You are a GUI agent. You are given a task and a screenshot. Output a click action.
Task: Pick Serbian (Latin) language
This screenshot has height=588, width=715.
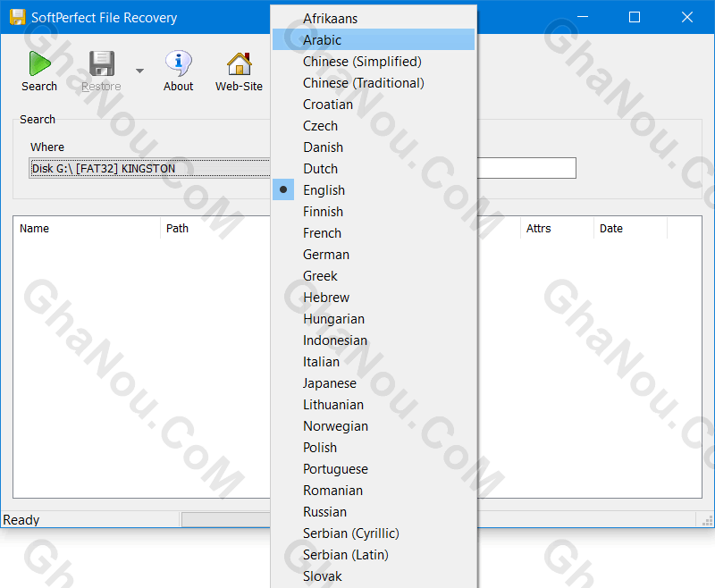click(374, 554)
